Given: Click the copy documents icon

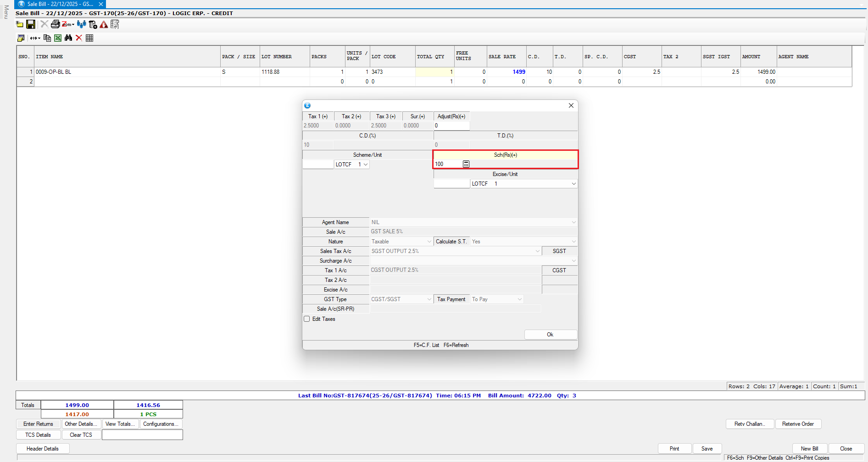Looking at the screenshot, I should click(x=47, y=38).
